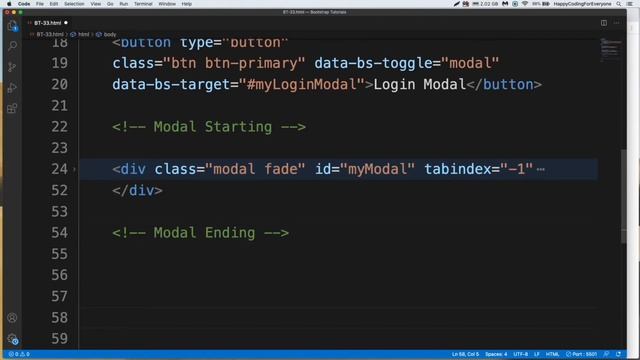This screenshot has width=640, height=360.
Task: Click the unsaved dot on BT-33.html tab
Action: pyautogui.click(x=66, y=23)
